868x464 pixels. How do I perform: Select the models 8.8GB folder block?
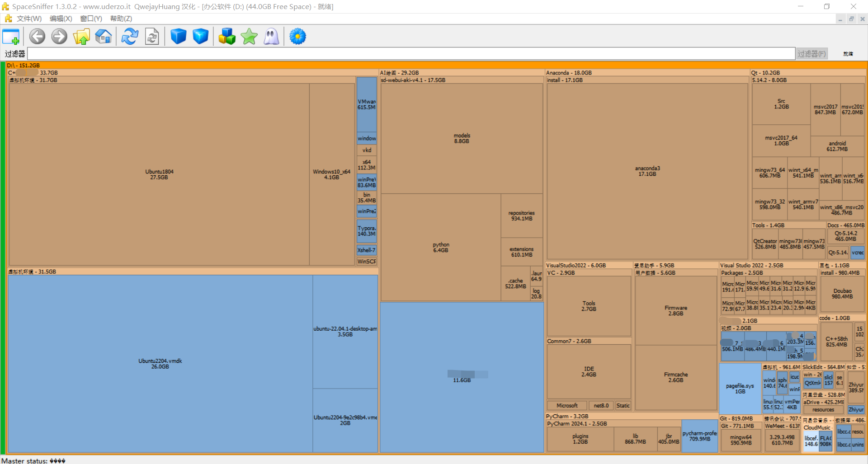click(462, 138)
